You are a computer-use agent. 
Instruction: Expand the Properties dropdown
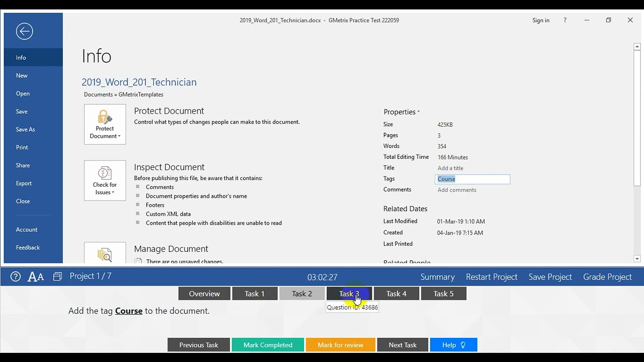pos(401,112)
